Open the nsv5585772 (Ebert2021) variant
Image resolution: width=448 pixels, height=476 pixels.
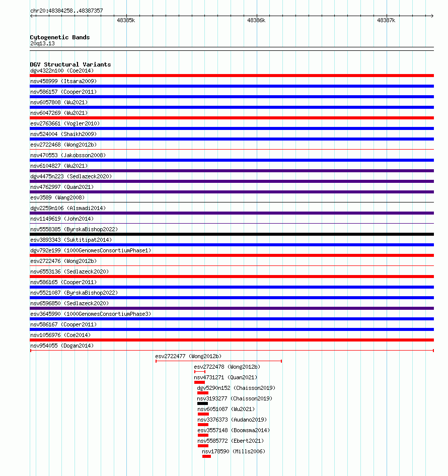(231, 441)
